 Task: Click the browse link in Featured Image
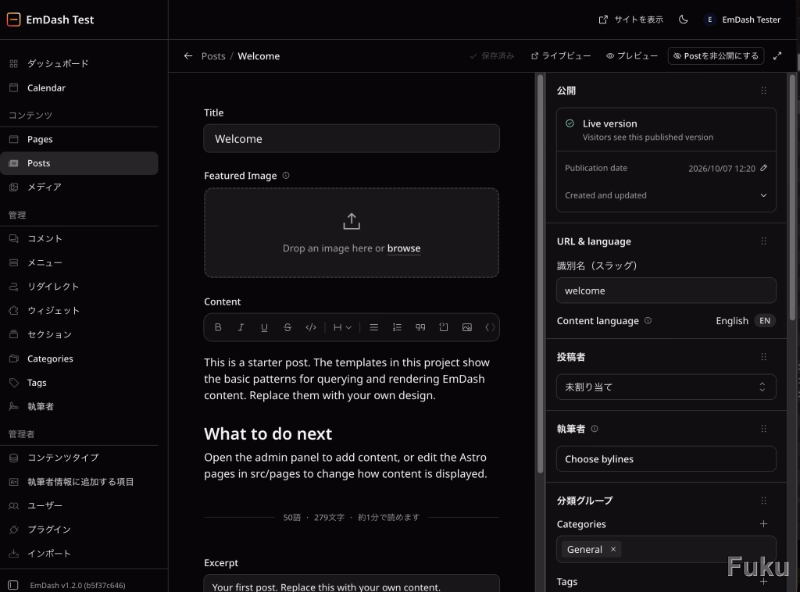[404, 248]
